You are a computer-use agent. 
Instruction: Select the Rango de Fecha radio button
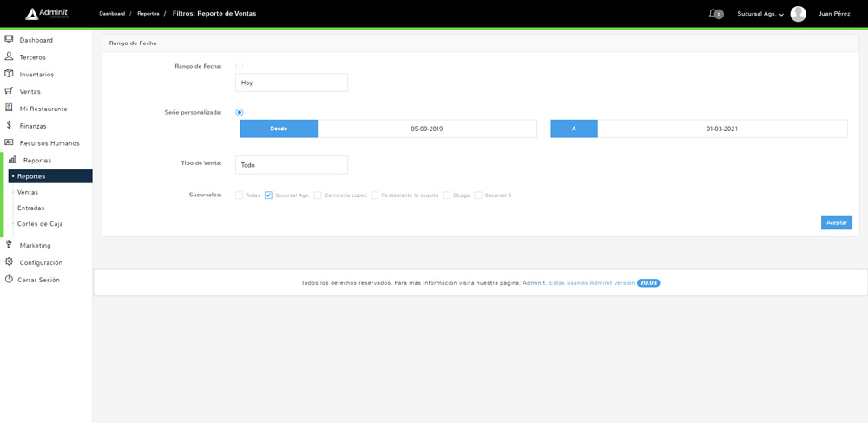[x=240, y=66]
